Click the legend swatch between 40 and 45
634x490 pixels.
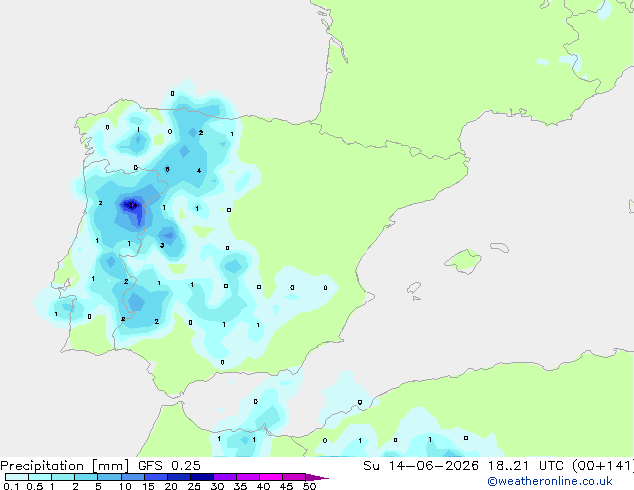point(271,477)
